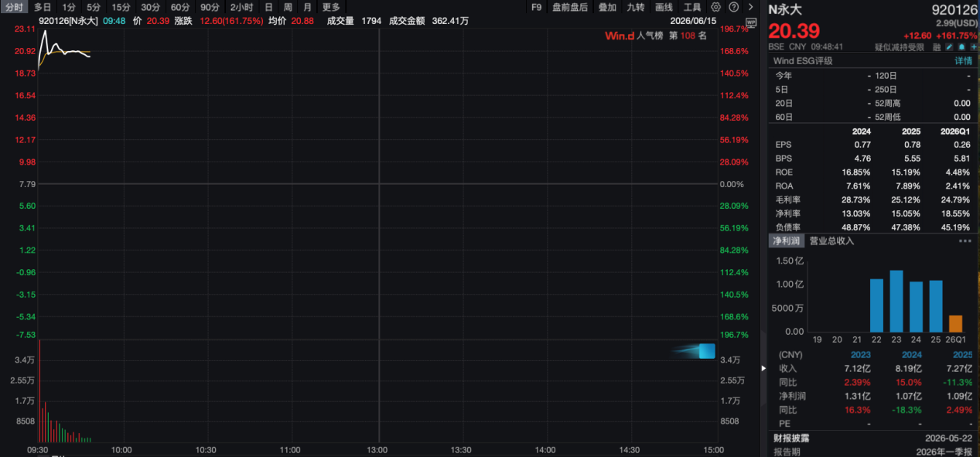Select the 30分 chart period
This screenshot has width=980, height=457.
150,7
